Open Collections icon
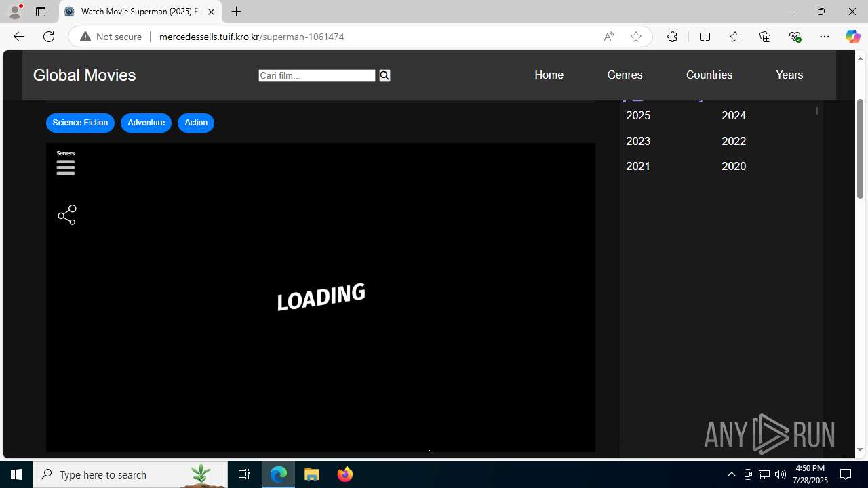Image resolution: width=868 pixels, height=488 pixels. tap(765, 37)
